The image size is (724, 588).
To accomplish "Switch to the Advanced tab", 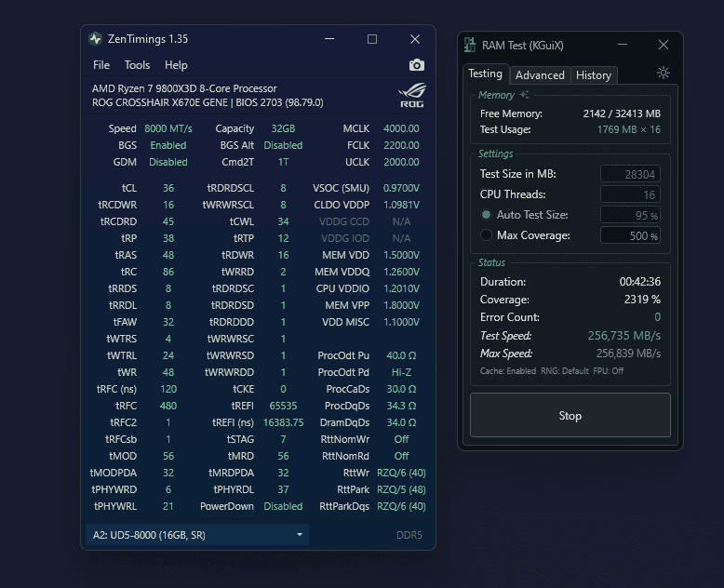I will [540, 75].
